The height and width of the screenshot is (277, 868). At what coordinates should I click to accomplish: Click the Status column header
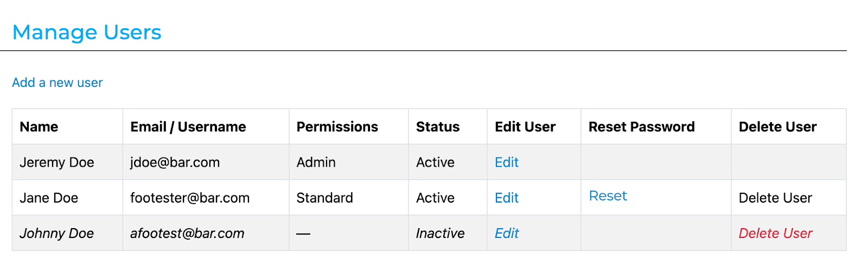tap(437, 127)
